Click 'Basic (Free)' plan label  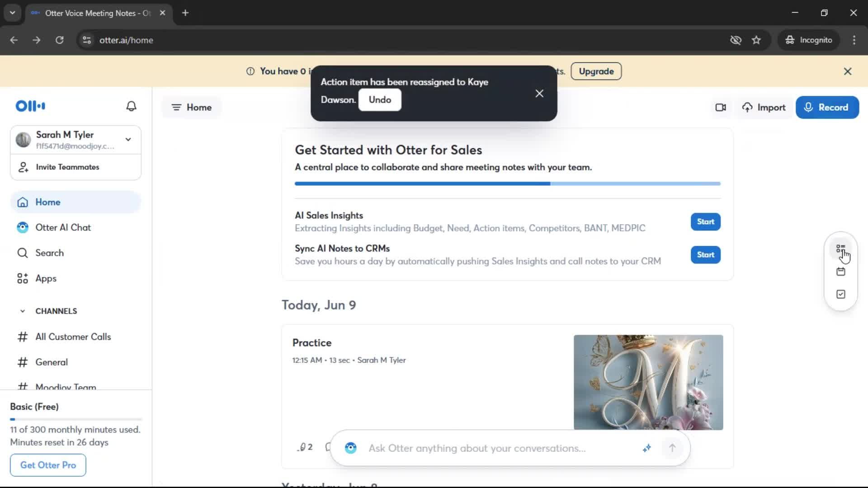tap(34, 407)
